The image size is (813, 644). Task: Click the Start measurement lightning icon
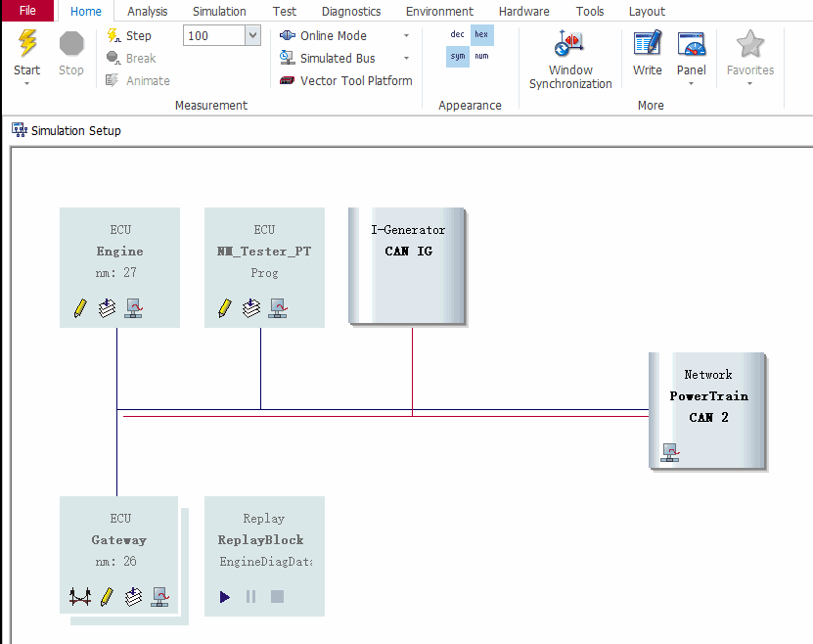[27, 44]
